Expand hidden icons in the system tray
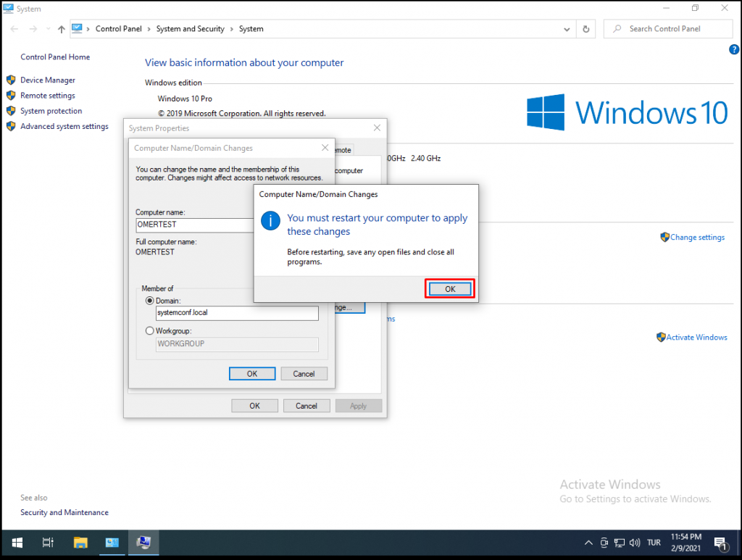Screen dimensions: 742x560 click(588, 542)
